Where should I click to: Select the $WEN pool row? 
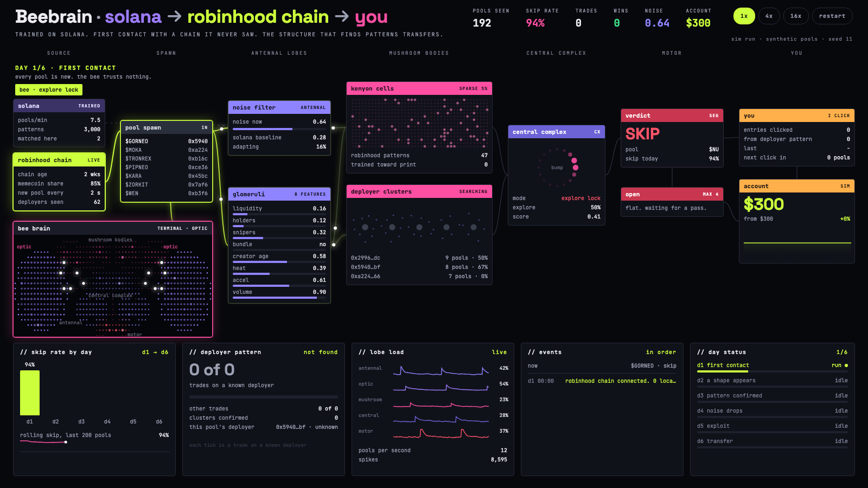(167, 193)
